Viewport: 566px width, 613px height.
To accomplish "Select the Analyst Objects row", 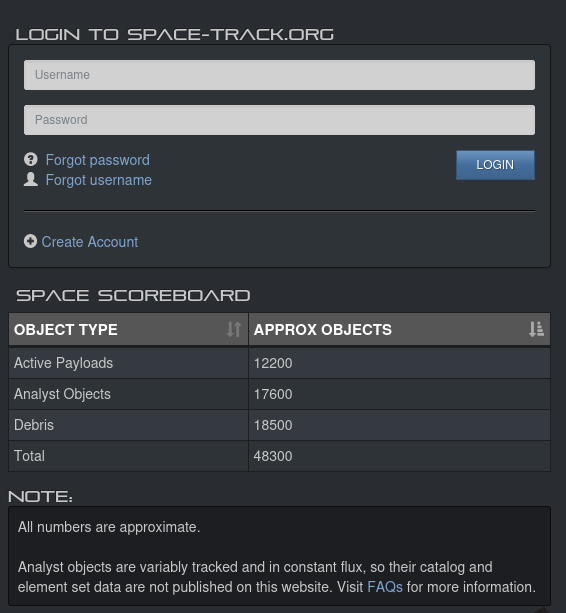I will coord(279,394).
